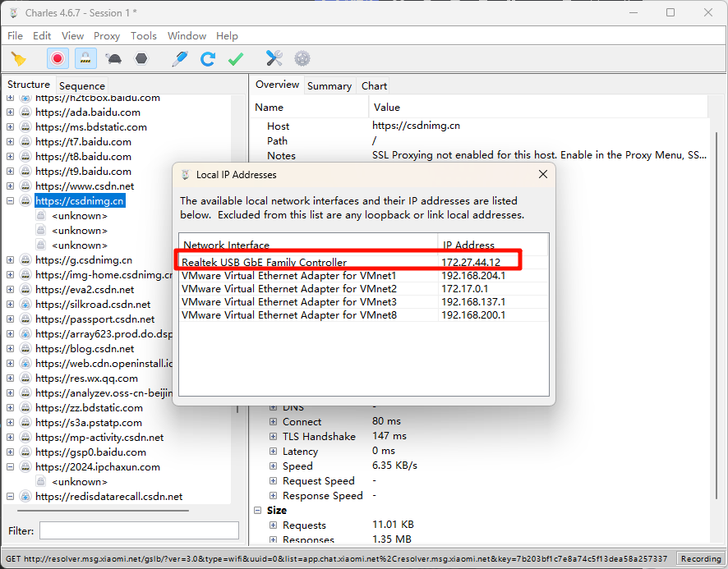728x569 pixels.
Task: Expand the TLS Handshake timing row
Action: coord(274,437)
